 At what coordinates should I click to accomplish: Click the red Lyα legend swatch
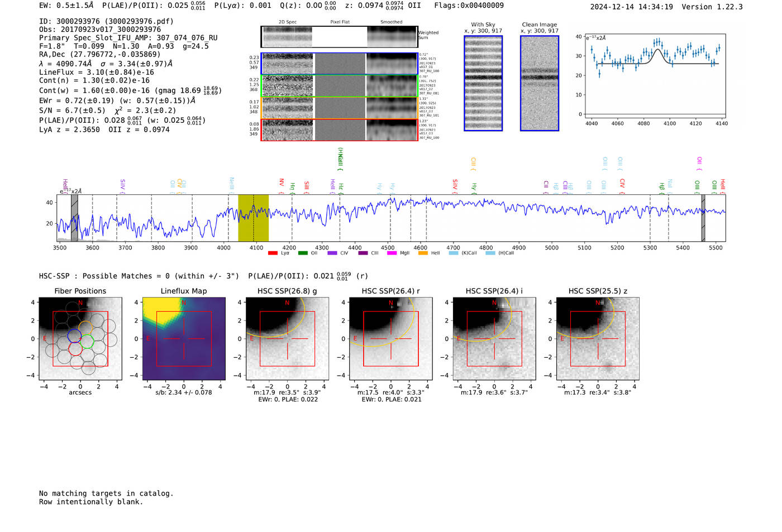pos(273,253)
